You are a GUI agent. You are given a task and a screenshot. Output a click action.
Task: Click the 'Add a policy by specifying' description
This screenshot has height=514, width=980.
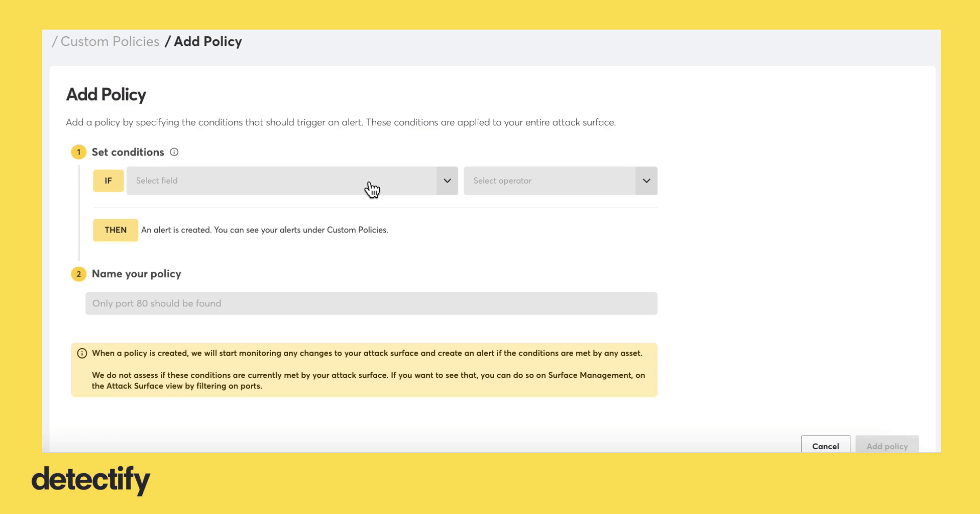(x=341, y=122)
